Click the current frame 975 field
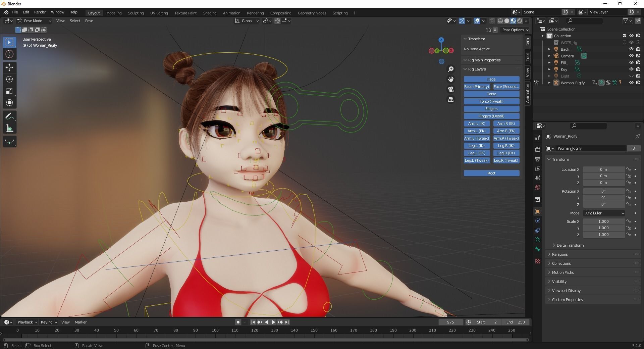 450,322
